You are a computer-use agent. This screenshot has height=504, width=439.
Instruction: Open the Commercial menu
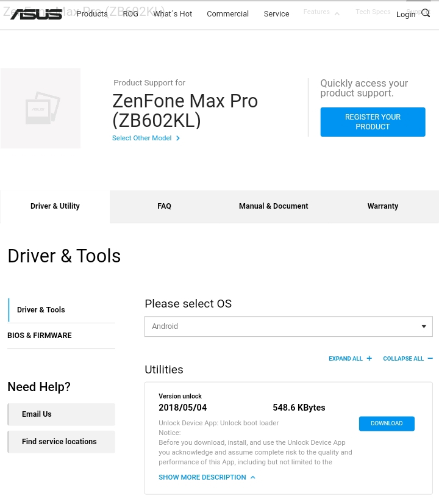pos(227,14)
